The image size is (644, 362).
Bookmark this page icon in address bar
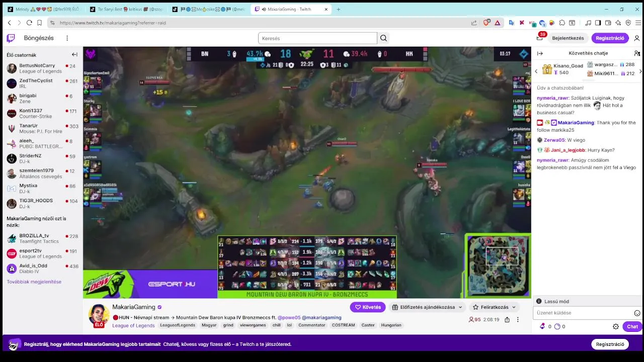tap(39, 23)
